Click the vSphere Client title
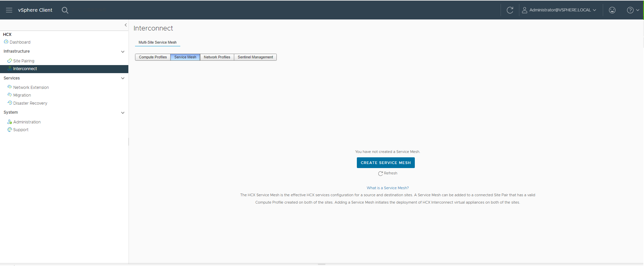644x266 pixels. pos(35,10)
